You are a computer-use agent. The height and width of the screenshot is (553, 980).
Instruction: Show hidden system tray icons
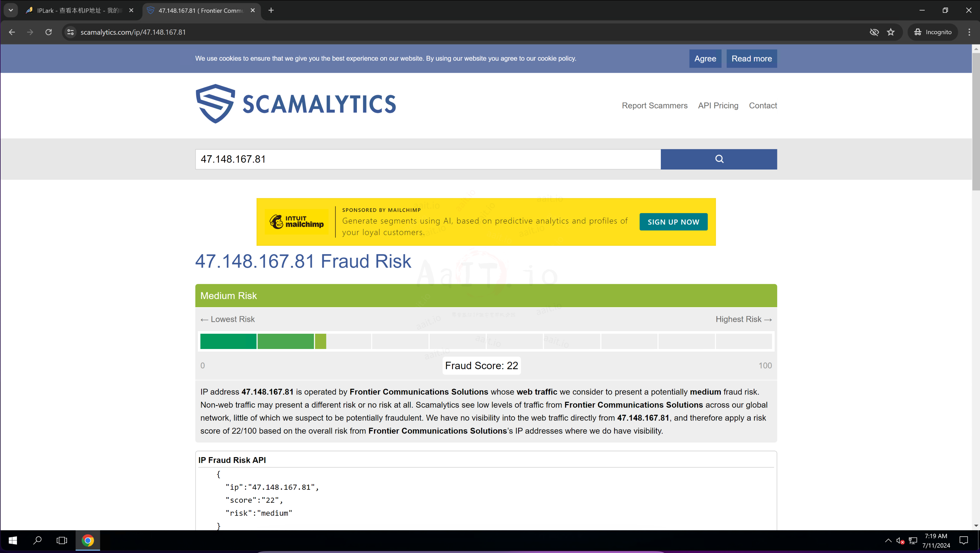click(888, 540)
